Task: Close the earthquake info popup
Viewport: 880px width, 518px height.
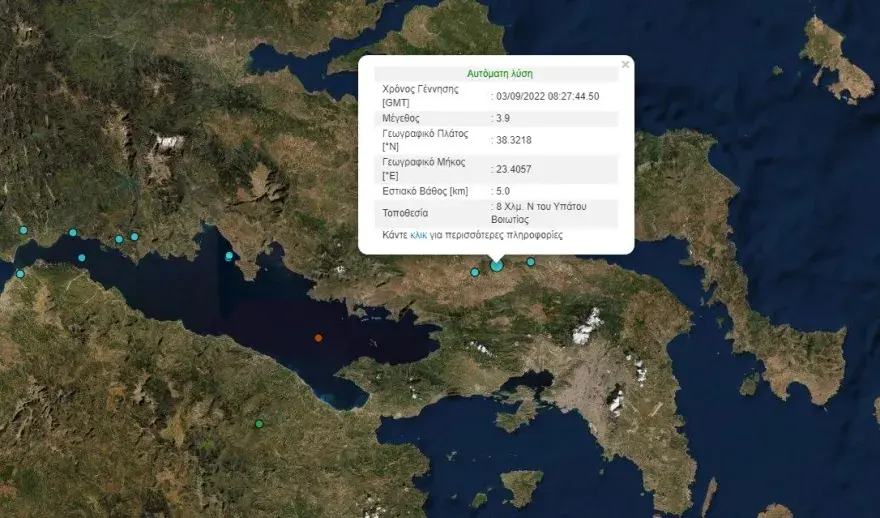Action: [625, 64]
